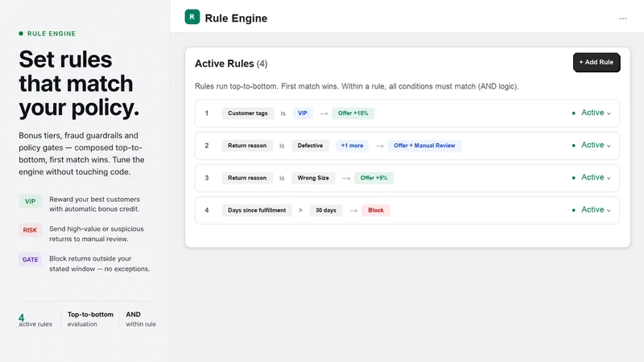Viewport: 644px width, 362px height.
Task: Click the purple GATE badge in sidebar
Action: point(30,260)
